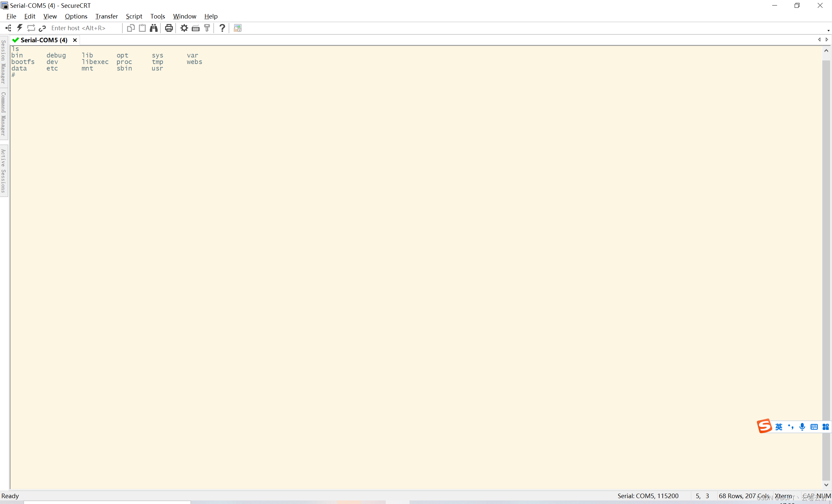Click the 'proc' directory name
832x504 pixels.
(124, 62)
